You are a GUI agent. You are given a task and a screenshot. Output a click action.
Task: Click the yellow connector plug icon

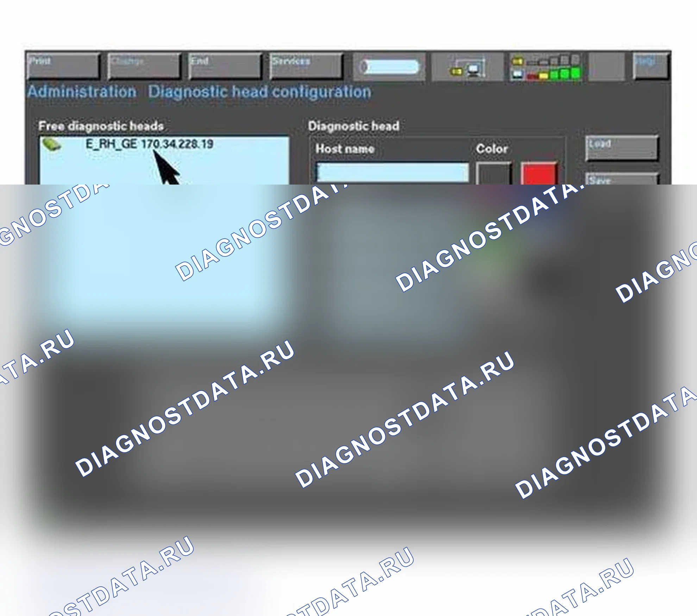click(456, 72)
